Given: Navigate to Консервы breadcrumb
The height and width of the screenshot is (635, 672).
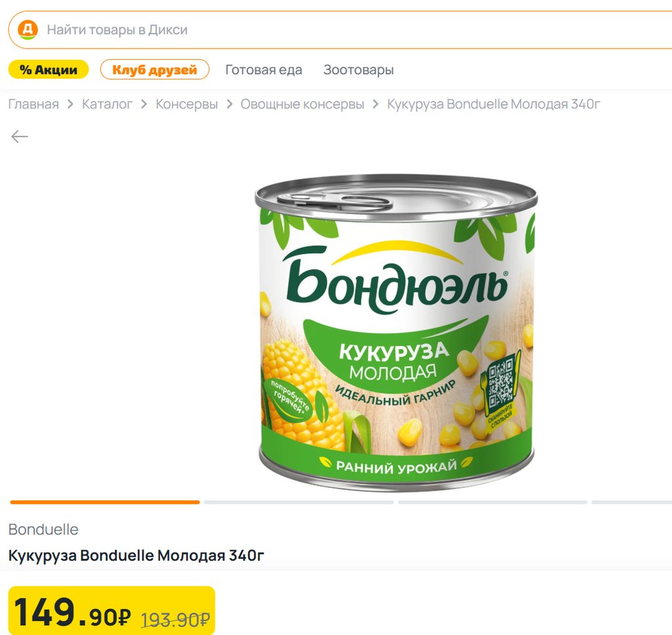Looking at the screenshot, I should tap(186, 104).
